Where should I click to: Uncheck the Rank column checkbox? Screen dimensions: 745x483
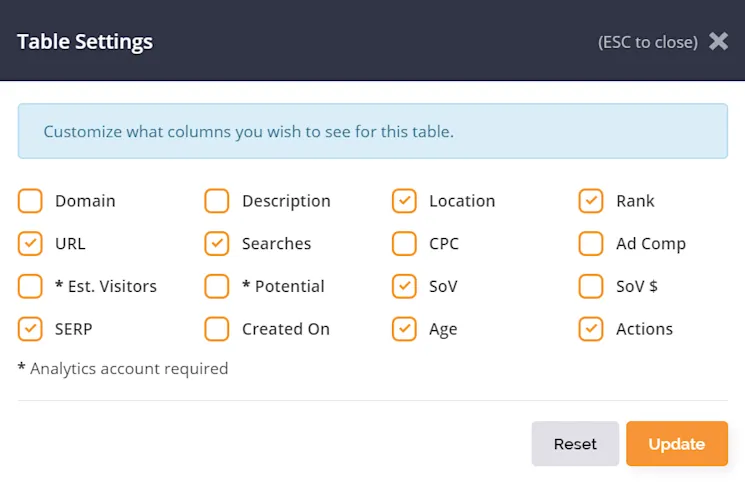click(591, 201)
